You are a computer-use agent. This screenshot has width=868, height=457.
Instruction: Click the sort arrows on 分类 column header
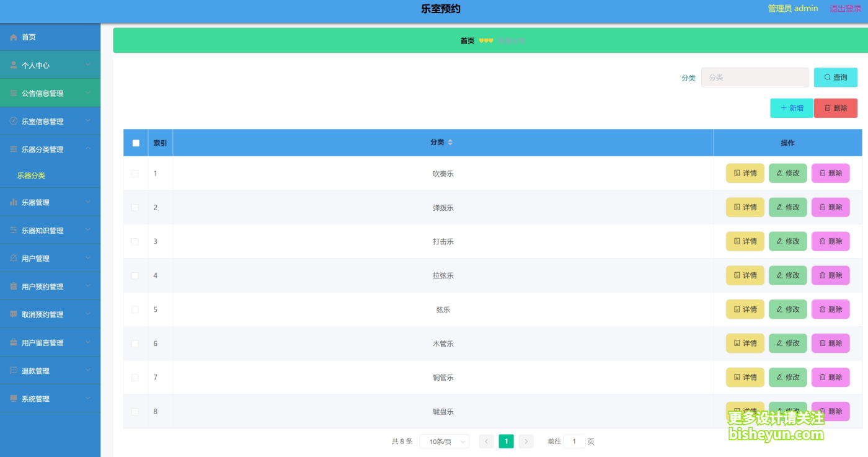450,143
